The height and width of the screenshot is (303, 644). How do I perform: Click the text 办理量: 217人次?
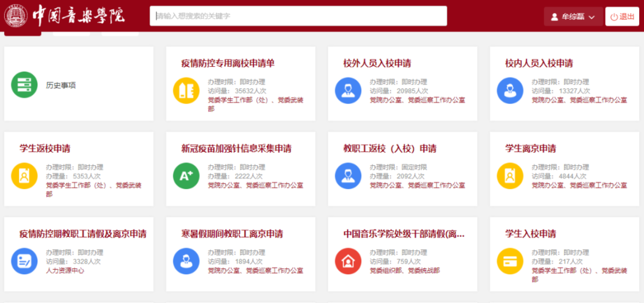pyautogui.click(x=557, y=261)
